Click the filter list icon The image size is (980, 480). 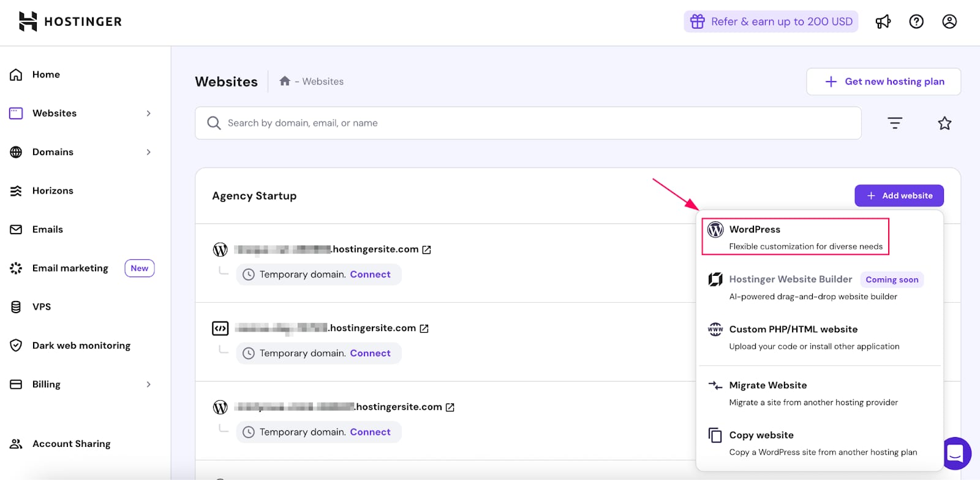[895, 123]
